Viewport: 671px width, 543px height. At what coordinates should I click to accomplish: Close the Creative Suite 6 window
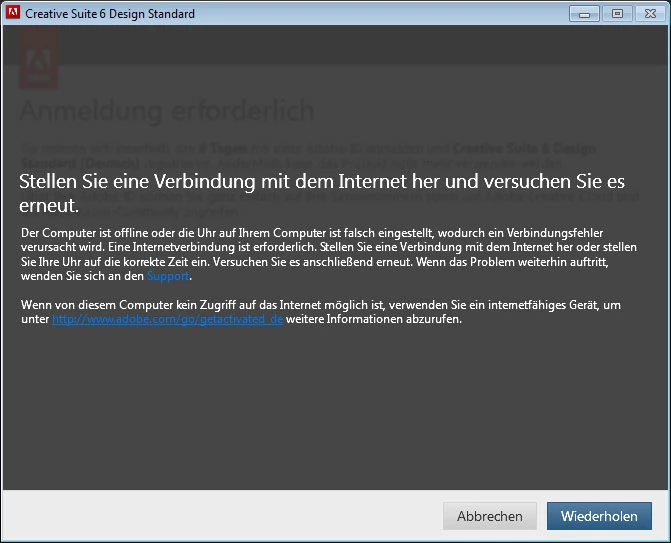click(x=650, y=14)
